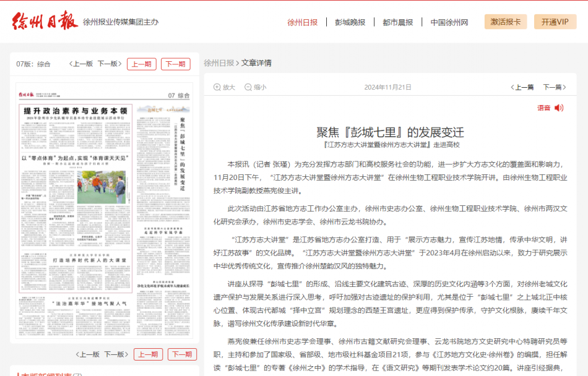Click the 放大 zoom-in magnifier icon
This screenshot has width=588, height=376.
coord(217,87)
